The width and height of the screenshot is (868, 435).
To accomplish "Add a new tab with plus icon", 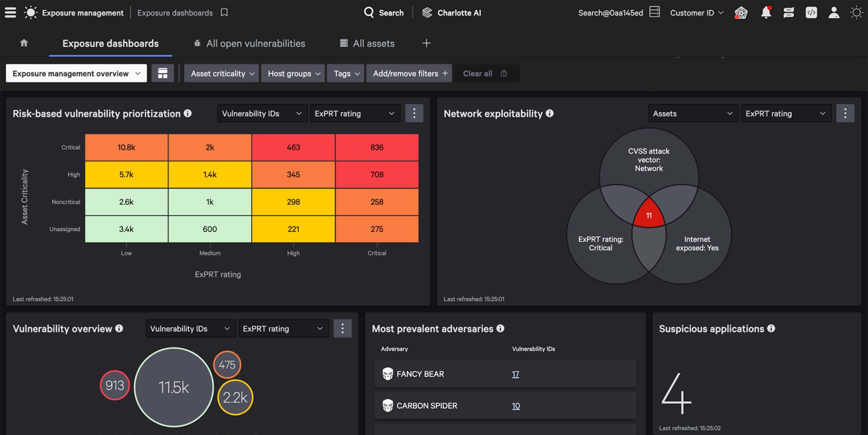I will point(426,43).
